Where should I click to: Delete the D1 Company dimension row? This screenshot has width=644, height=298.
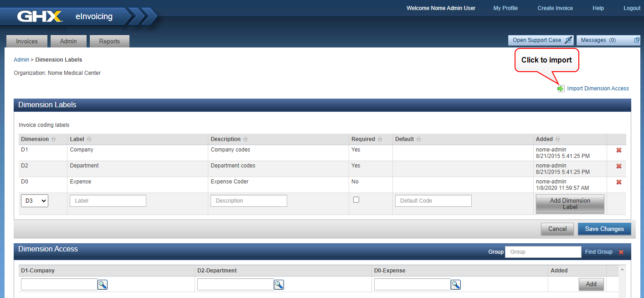[x=618, y=151]
